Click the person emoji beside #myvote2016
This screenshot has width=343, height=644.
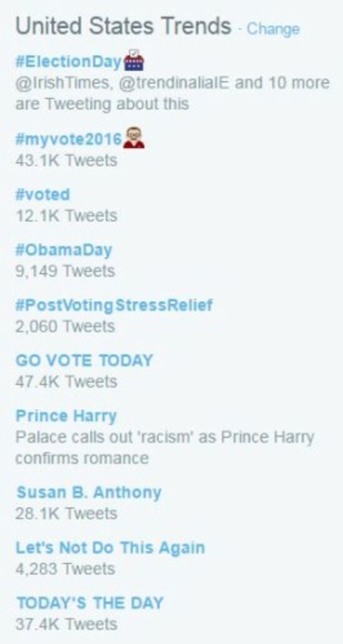pos(134,138)
